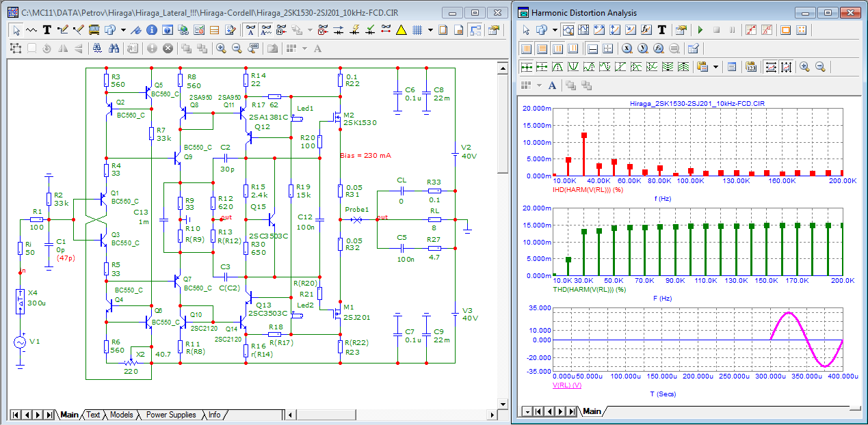The height and width of the screenshot is (425, 868).
Task: Click the Info mode icon
Action: [x=150, y=30]
